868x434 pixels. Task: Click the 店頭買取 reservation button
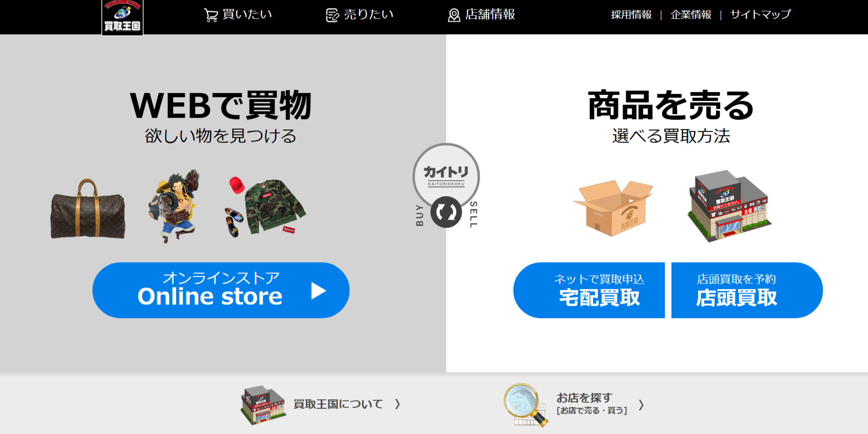click(x=747, y=290)
